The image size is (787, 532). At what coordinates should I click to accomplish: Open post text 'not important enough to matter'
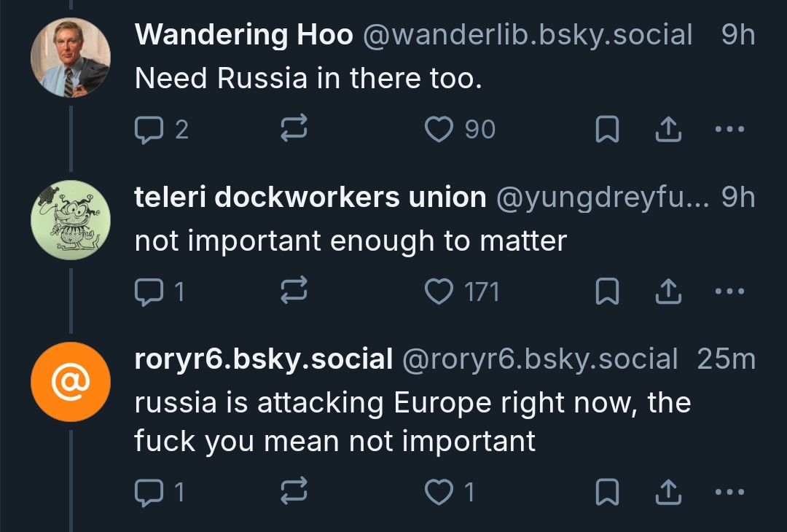(350, 241)
